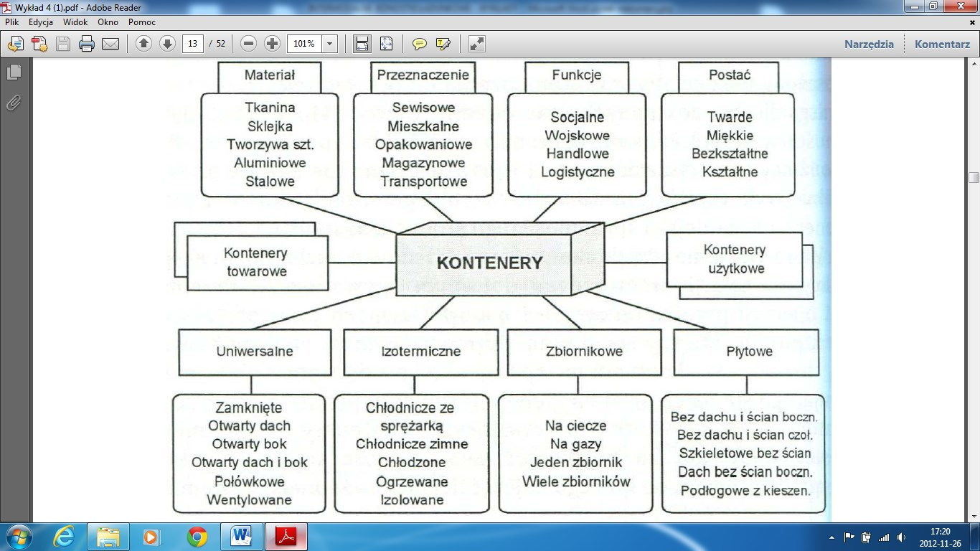Click the 101% zoom value field
This screenshot has height=551, width=980.
tap(304, 44)
